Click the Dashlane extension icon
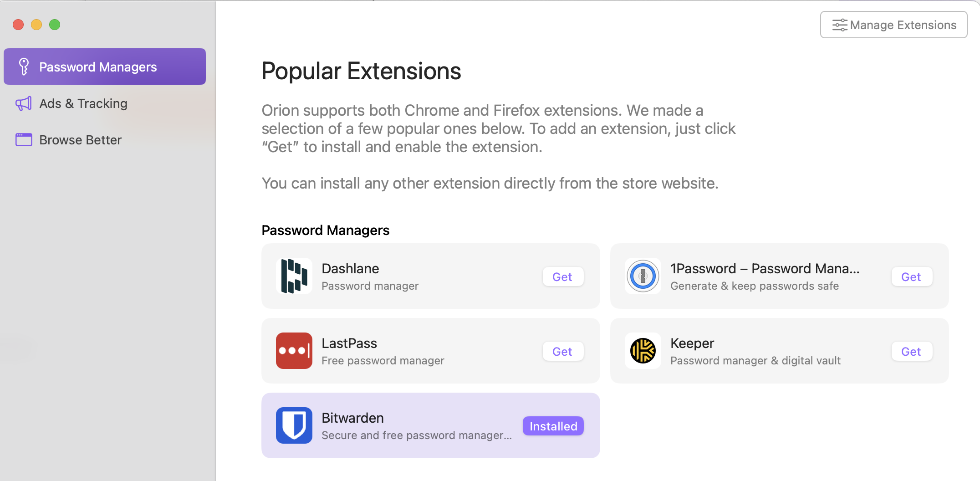Screen dimensions: 980x481 click(294, 276)
